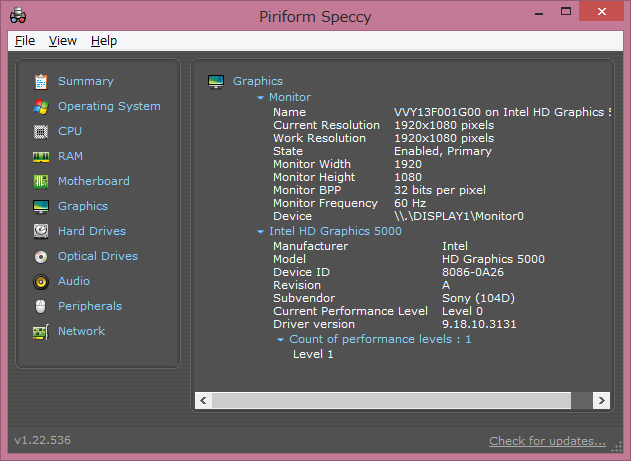
Task: Select the Monitor BPP row
Action: click(379, 190)
